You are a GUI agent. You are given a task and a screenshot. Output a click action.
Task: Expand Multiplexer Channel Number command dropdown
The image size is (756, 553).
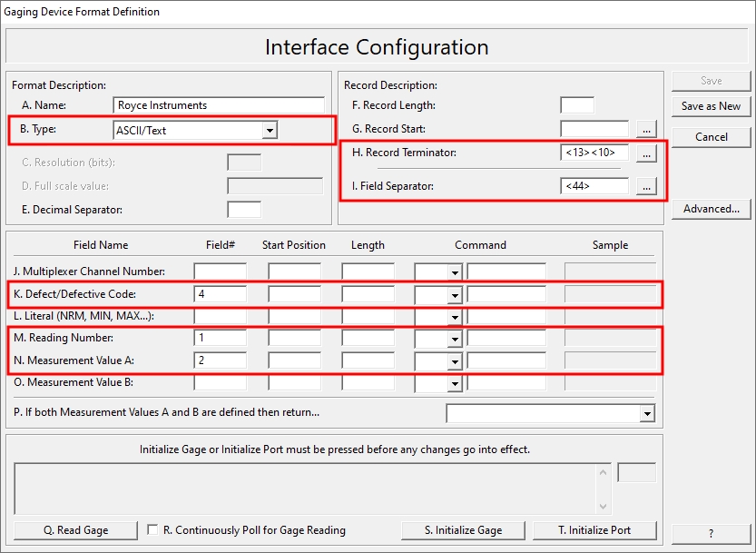tap(455, 272)
